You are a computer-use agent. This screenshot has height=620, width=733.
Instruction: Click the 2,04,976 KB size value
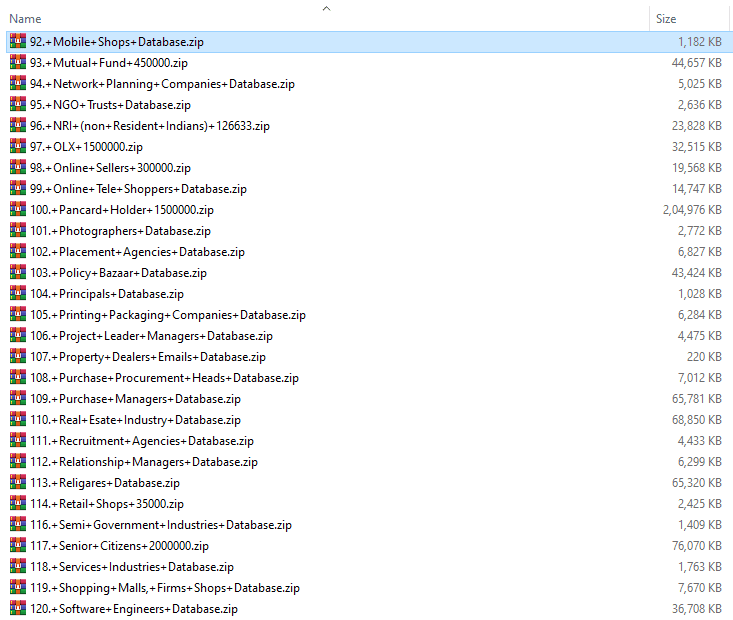[692, 210]
